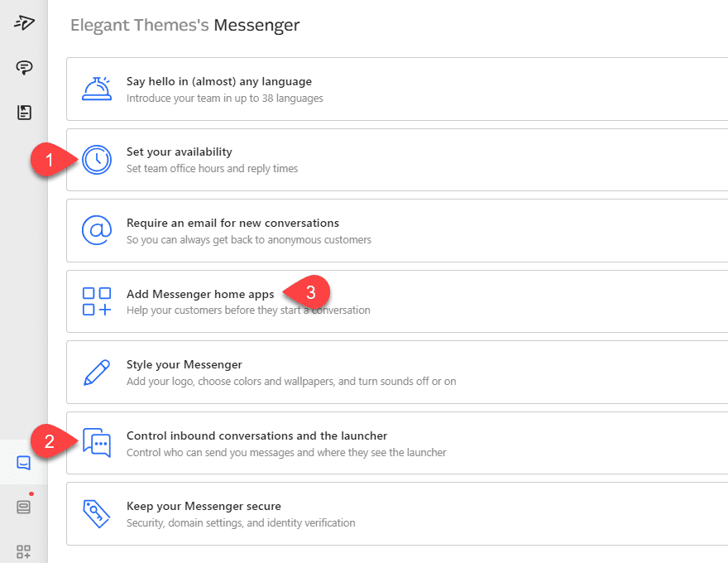Open the paper plane Outbound icon in sidebar
The height and width of the screenshot is (563, 728).
point(23,22)
